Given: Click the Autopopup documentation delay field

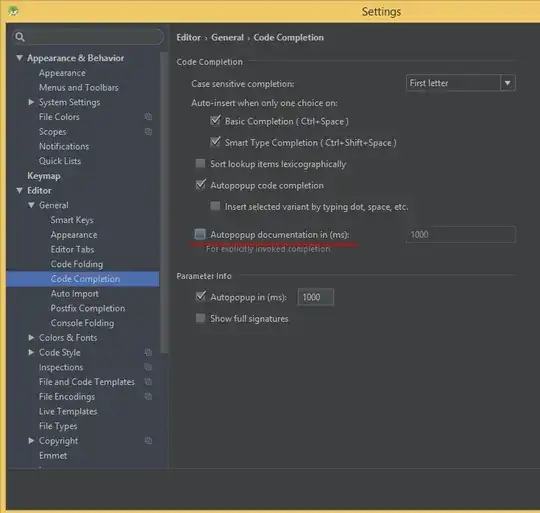Looking at the screenshot, I should 461,234.
